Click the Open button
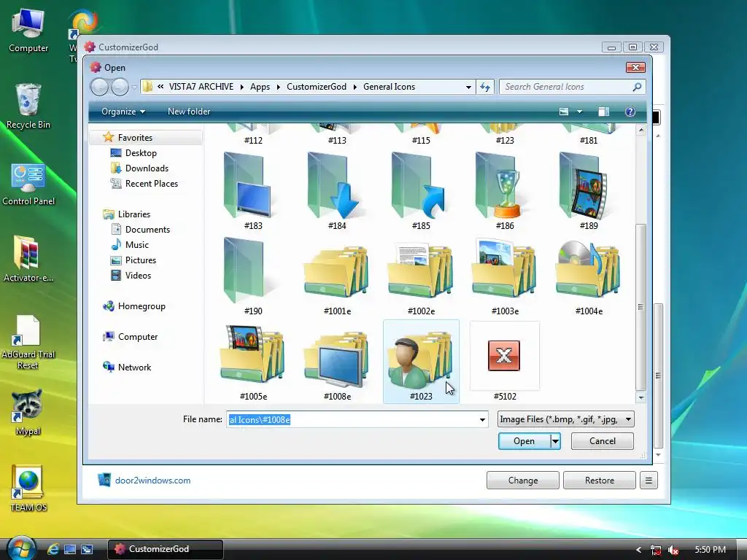Viewport: 747px width, 560px height. [x=524, y=441]
